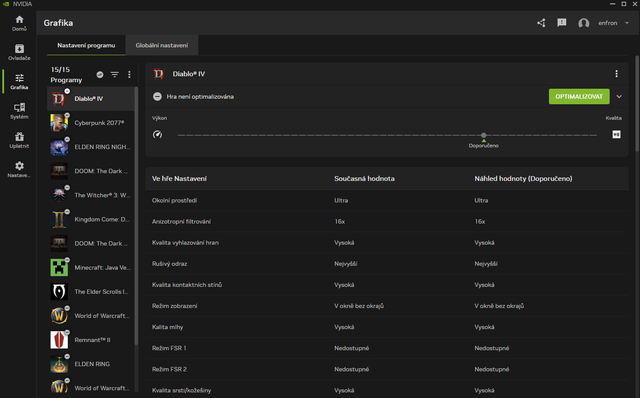Viewport: 640px width, 398px height.
Task: Click the program list vertical scrollbar
Action: click(136, 216)
